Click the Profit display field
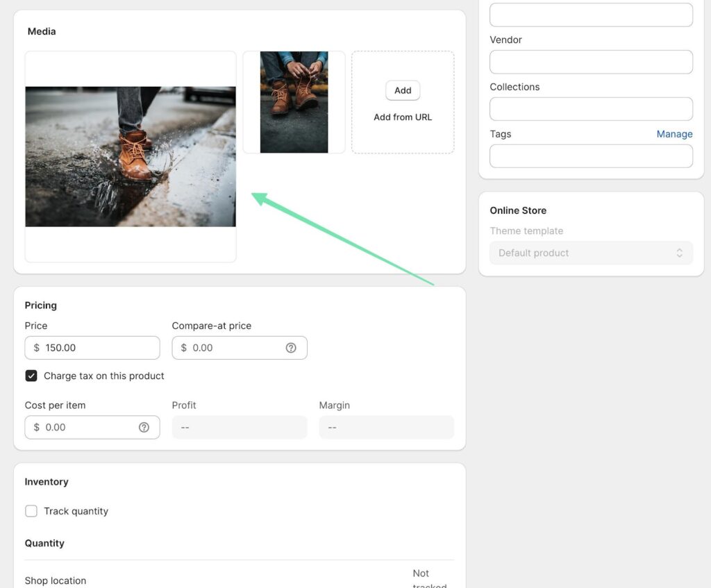The height and width of the screenshot is (588, 711). (240, 428)
